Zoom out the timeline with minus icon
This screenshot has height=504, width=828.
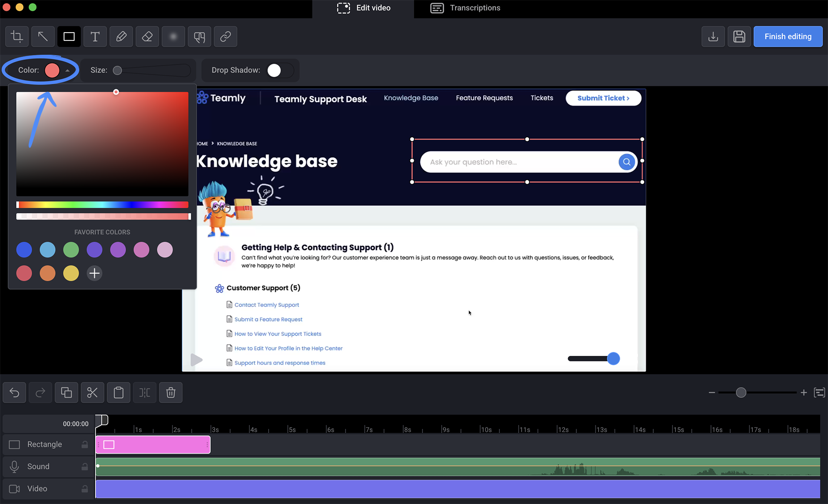tap(712, 393)
